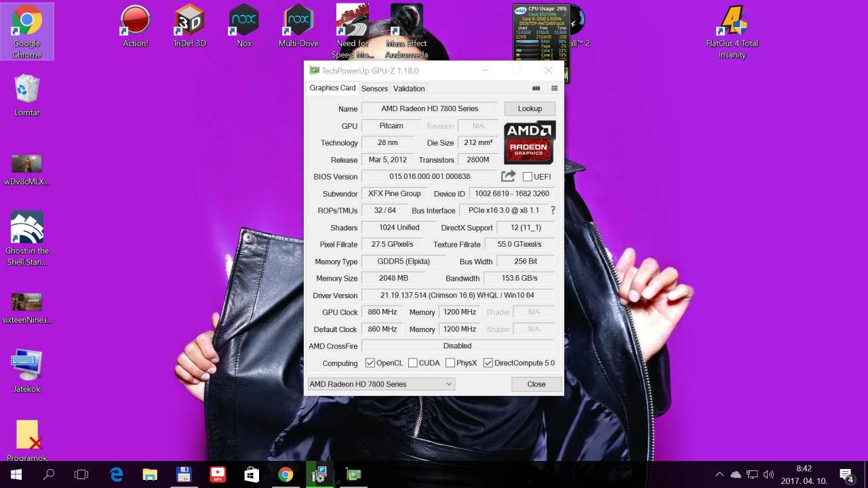Select the Lomtár recycle bin icon
The height and width of the screenshot is (488, 868).
[27, 96]
